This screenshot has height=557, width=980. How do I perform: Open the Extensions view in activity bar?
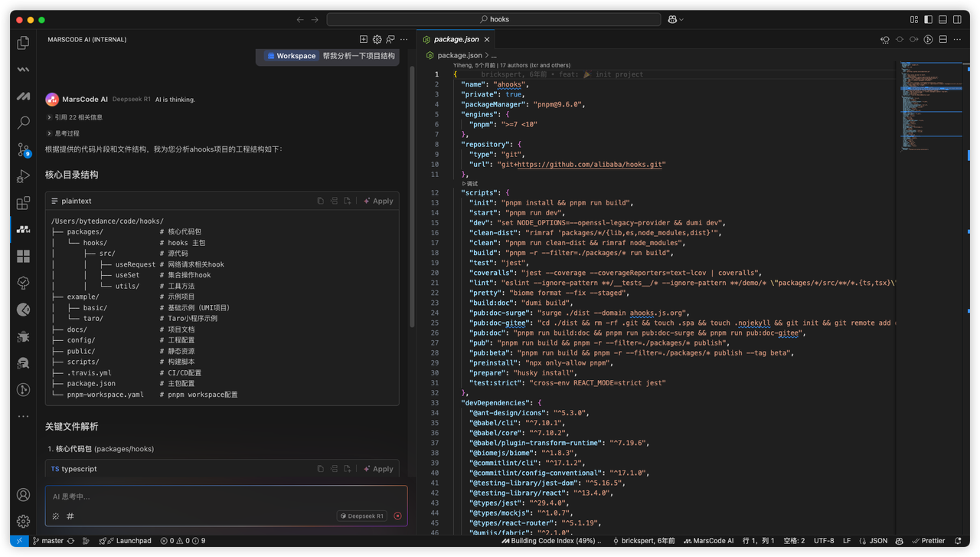click(x=23, y=203)
